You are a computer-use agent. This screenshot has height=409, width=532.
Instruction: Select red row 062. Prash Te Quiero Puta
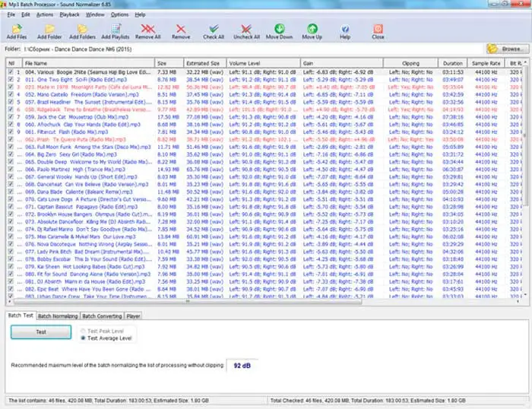click(75, 140)
